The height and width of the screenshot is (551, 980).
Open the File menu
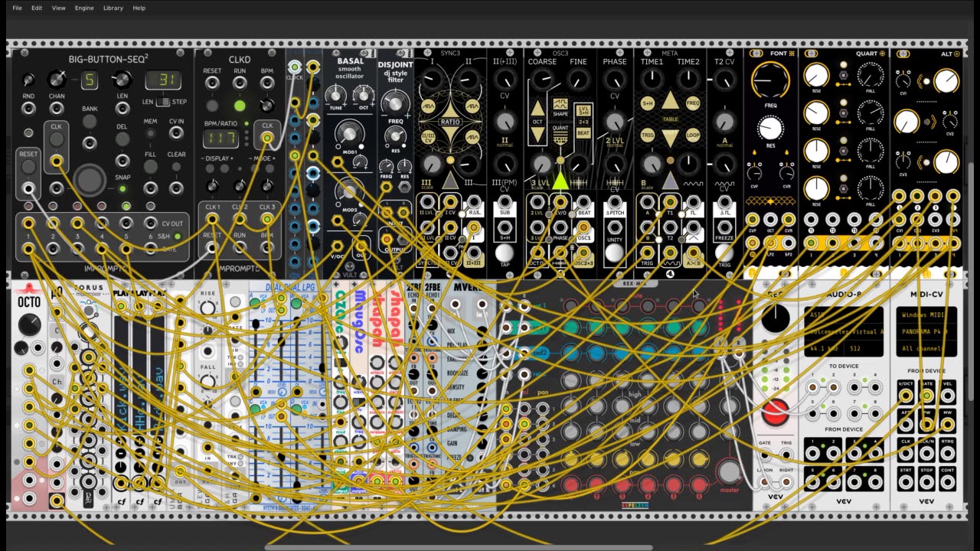click(x=17, y=8)
